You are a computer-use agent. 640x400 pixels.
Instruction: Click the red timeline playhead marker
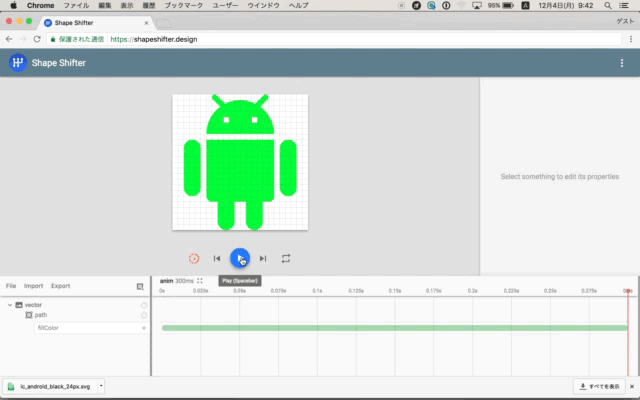coord(628,290)
